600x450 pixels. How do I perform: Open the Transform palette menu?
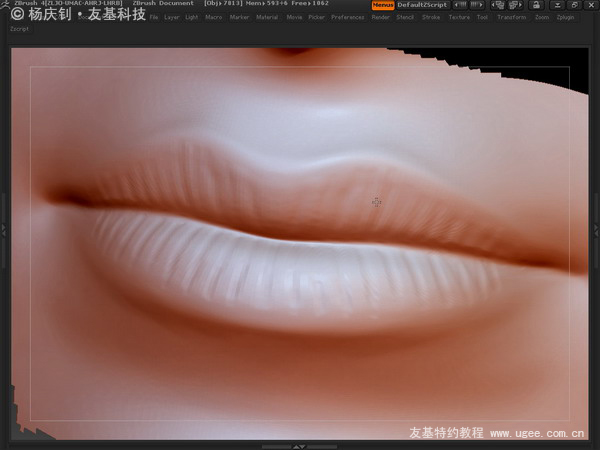(x=512, y=17)
